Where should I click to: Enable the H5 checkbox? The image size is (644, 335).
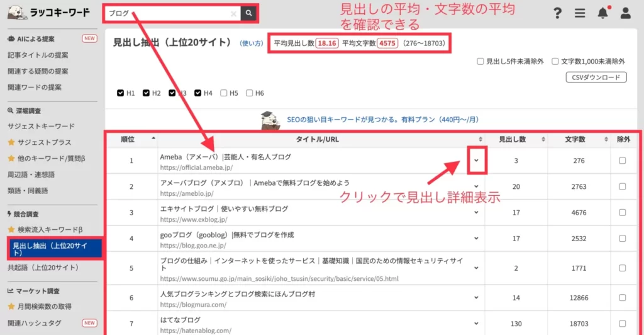click(223, 93)
